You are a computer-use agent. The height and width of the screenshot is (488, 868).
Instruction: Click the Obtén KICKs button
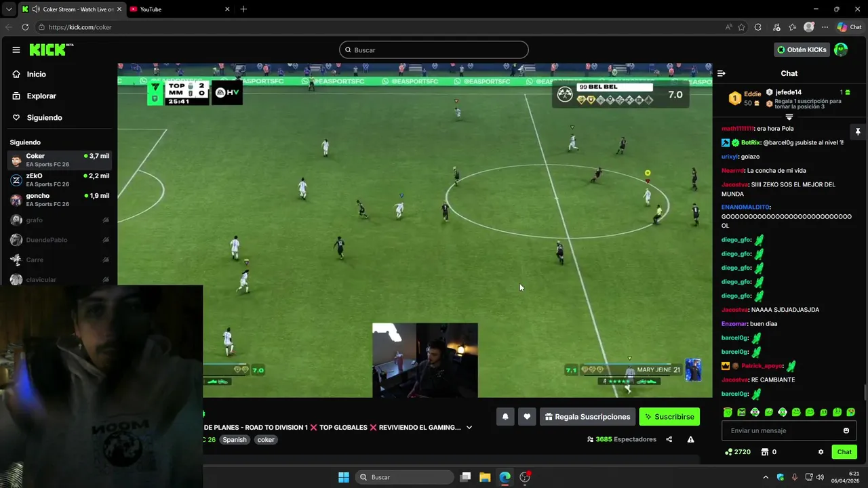pyautogui.click(x=802, y=50)
